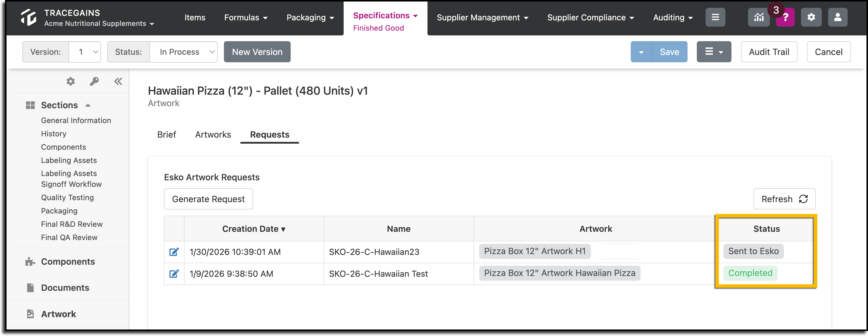
Task: Click the Documents file icon
Action: point(30,288)
